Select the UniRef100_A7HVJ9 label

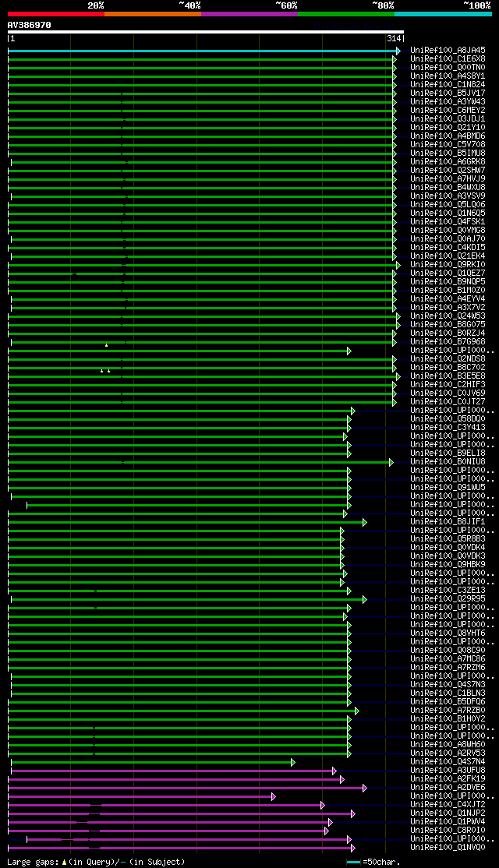pyautogui.click(x=448, y=178)
